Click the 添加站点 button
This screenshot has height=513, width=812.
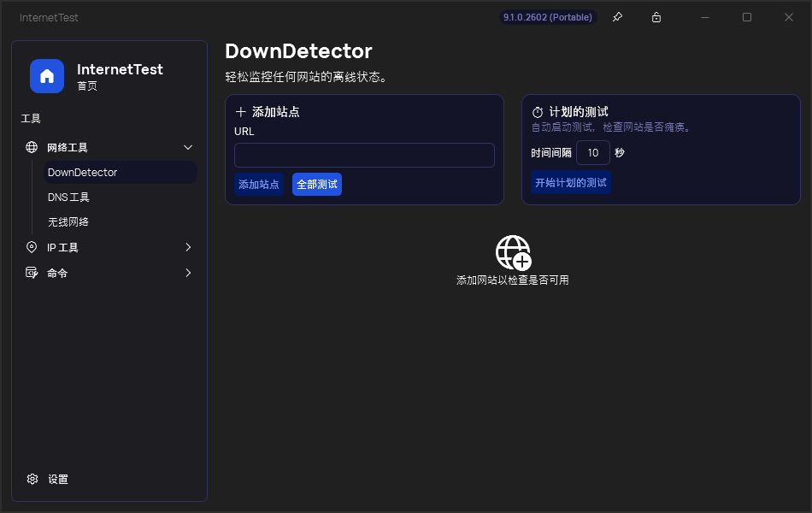(x=258, y=184)
